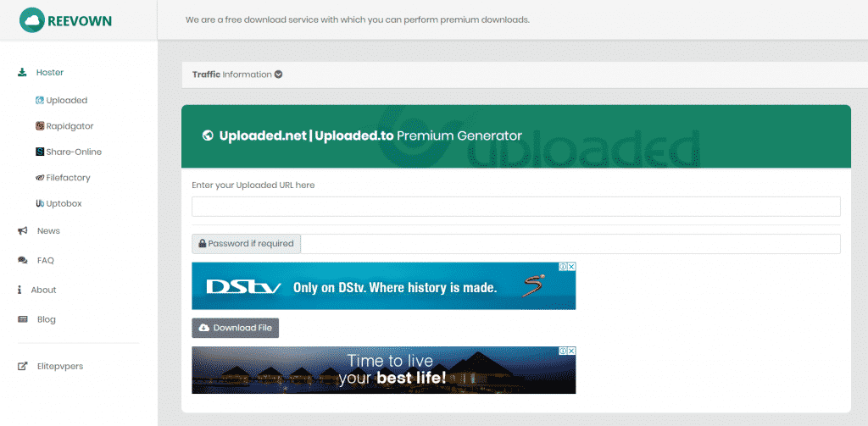
Task: Close the best life ad with X icon
Action: (x=572, y=351)
